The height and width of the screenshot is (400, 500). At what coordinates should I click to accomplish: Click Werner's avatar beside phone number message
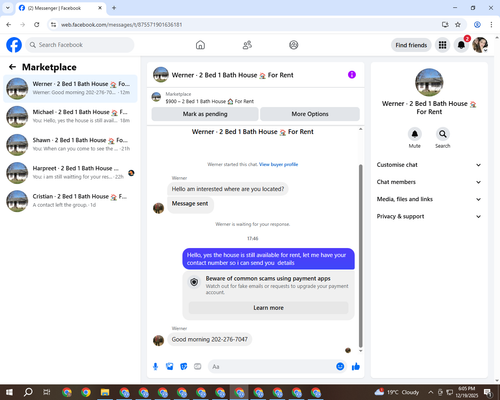click(x=158, y=340)
